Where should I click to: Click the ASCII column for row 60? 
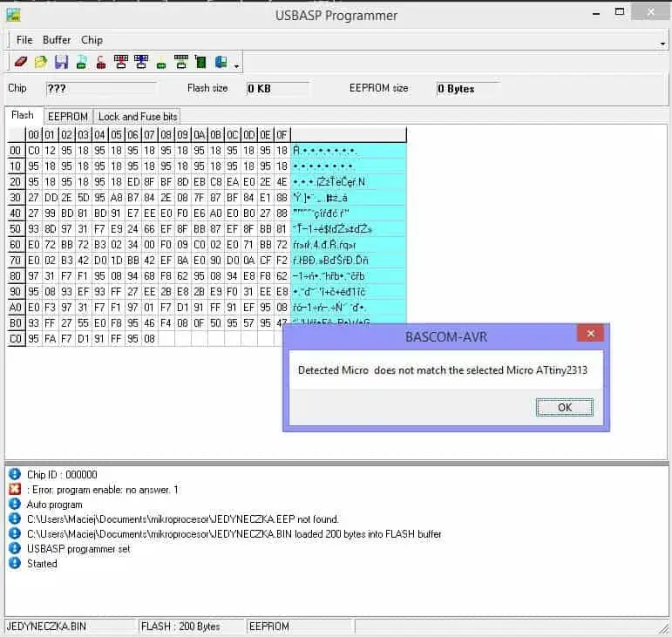click(x=349, y=245)
